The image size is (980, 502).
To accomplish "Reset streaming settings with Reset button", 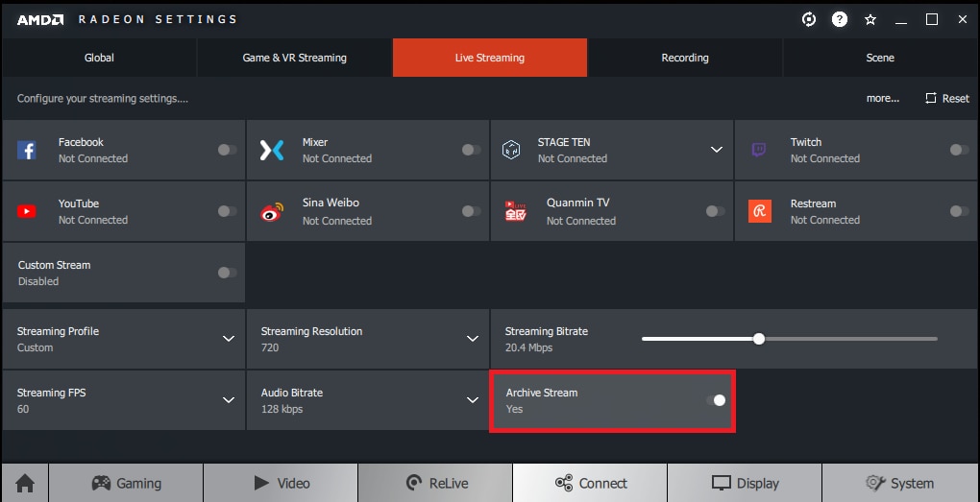I will pos(947,98).
